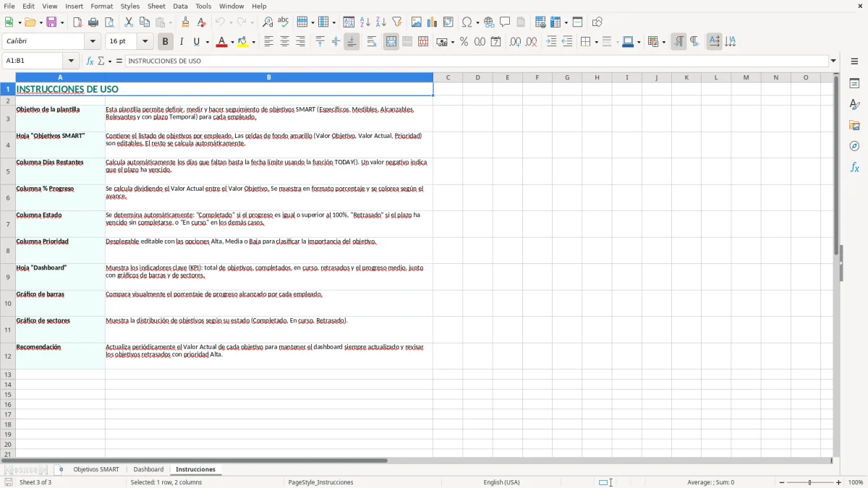This screenshot has width=868, height=488.
Task: Click Format as Date icon
Action: tap(496, 42)
